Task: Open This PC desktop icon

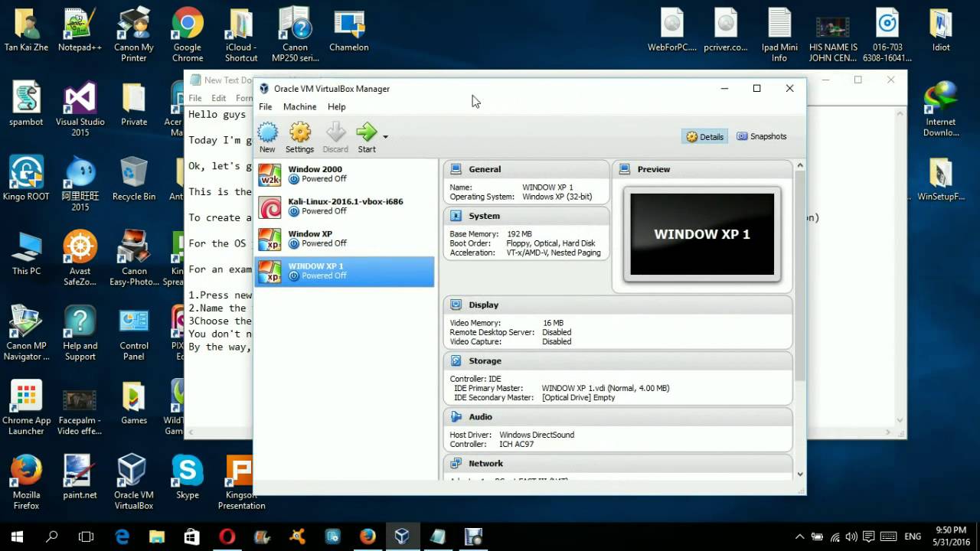Action: 26,253
